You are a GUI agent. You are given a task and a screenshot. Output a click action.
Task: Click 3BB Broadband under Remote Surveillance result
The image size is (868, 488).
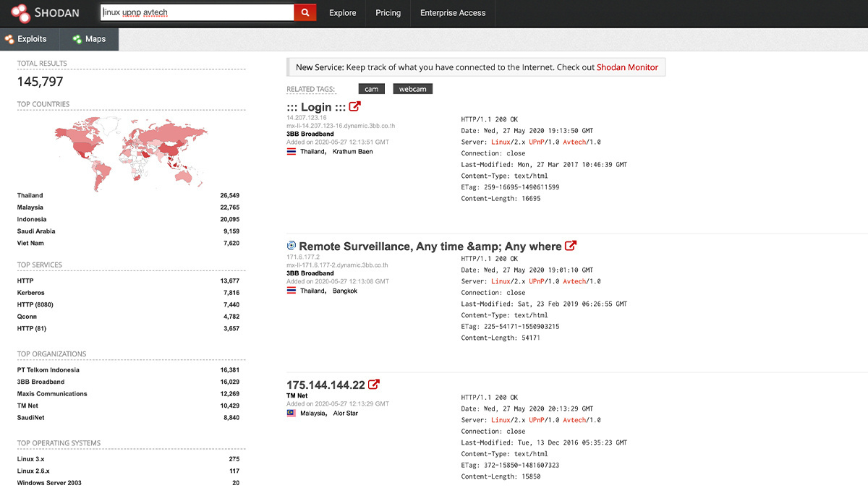pos(310,273)
